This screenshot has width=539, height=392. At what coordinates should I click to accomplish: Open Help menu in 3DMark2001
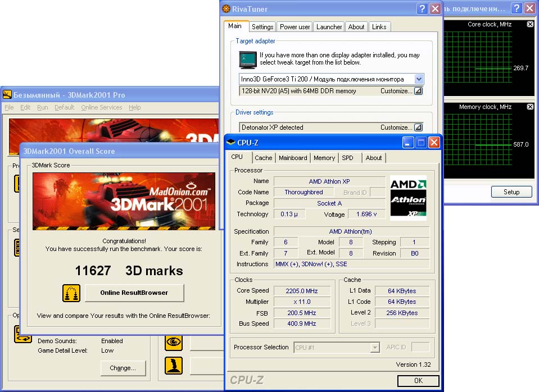click(x=135, y=107)
